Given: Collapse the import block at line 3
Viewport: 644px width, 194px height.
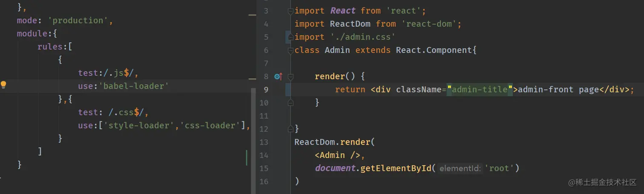Looking at the screenshot, I should (x=290, y=12).
